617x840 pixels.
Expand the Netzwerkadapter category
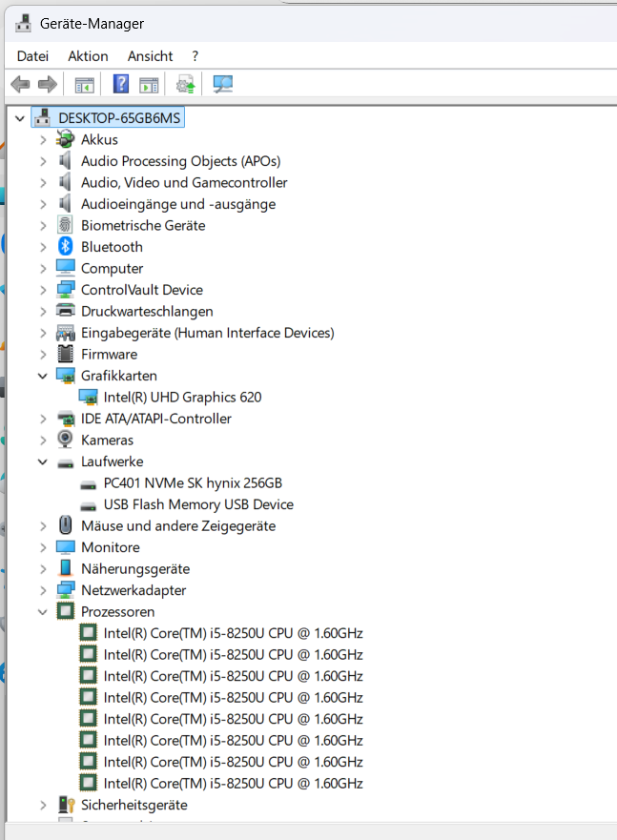pos(43,590)
